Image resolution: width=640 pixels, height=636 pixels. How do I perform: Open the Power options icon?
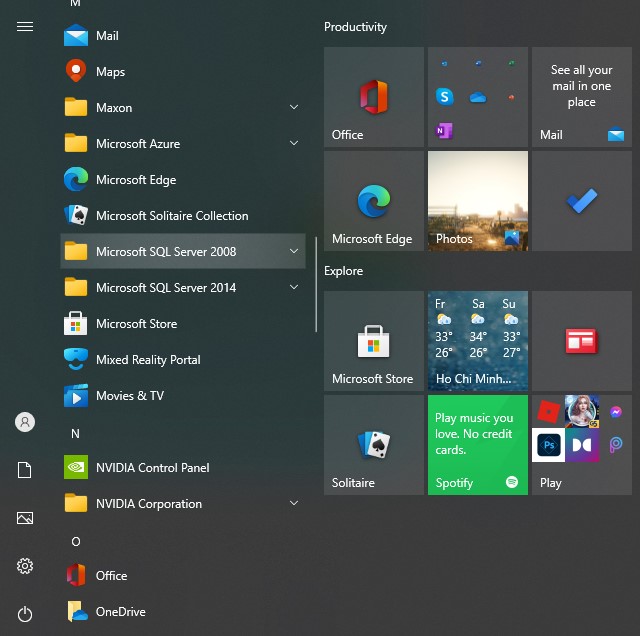pos(25,614)
